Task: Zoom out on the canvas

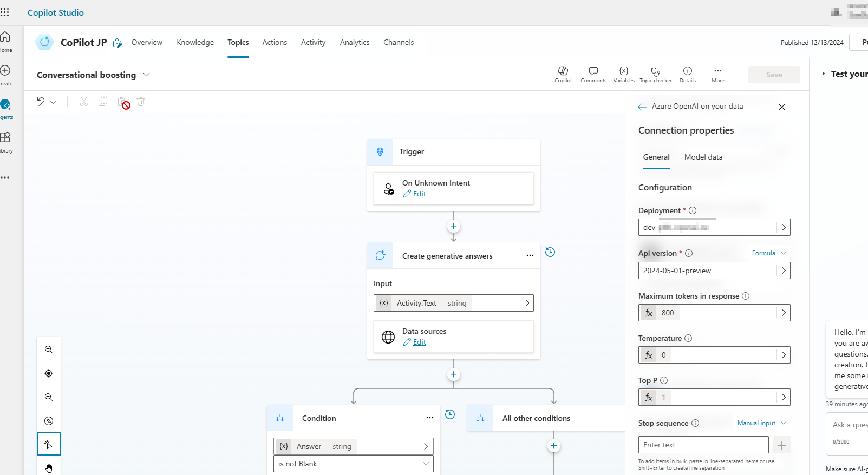Action: [x=49, y=397]
